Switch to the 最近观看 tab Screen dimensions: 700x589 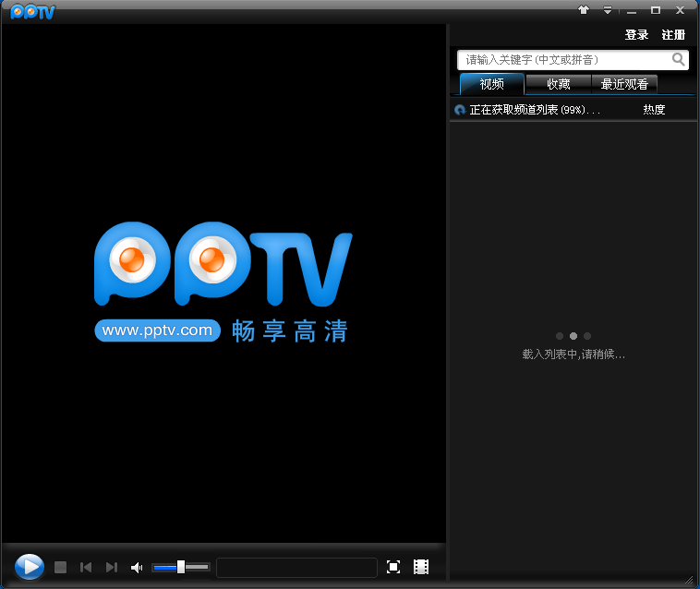tap(624, 84)
